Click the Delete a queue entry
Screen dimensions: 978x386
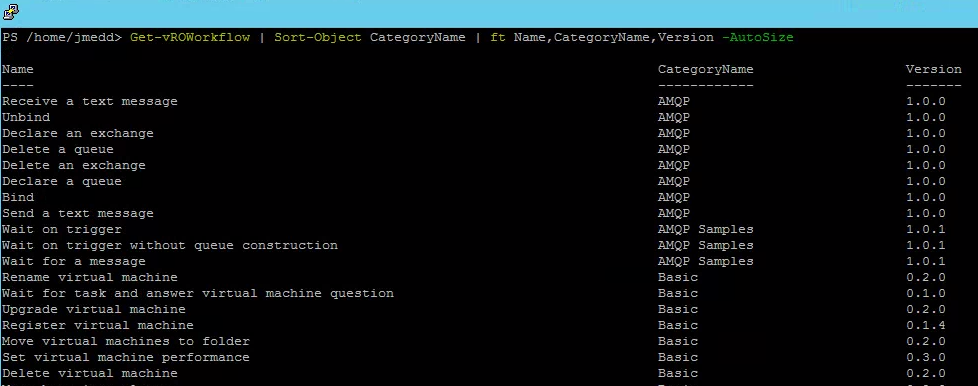(57, 150)
